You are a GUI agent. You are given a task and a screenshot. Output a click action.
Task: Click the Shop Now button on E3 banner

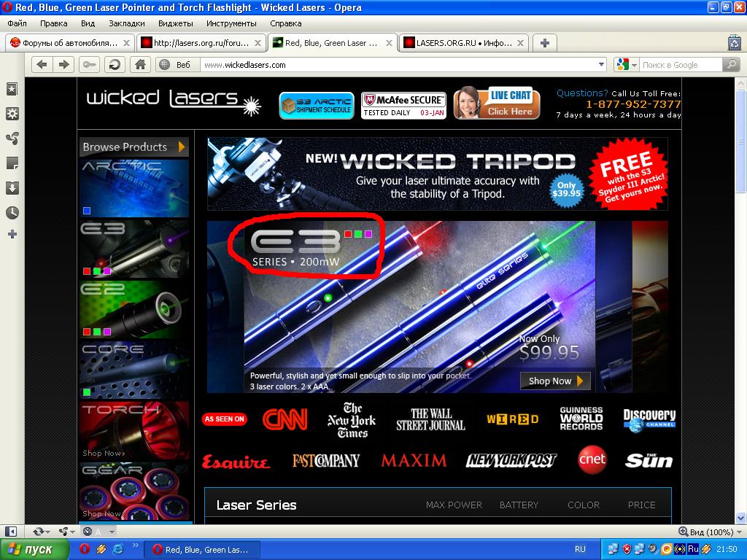coord(555,381)
